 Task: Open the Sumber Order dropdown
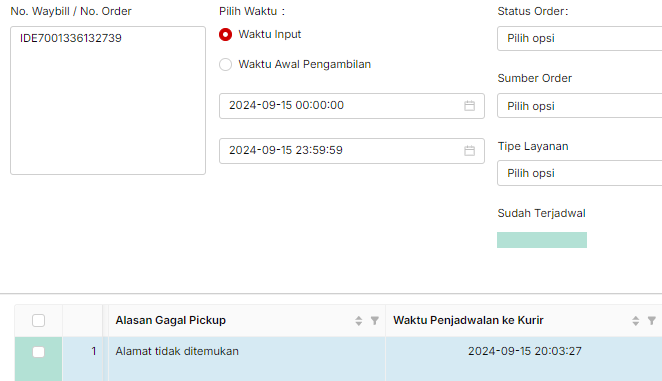tap(580, 106)
